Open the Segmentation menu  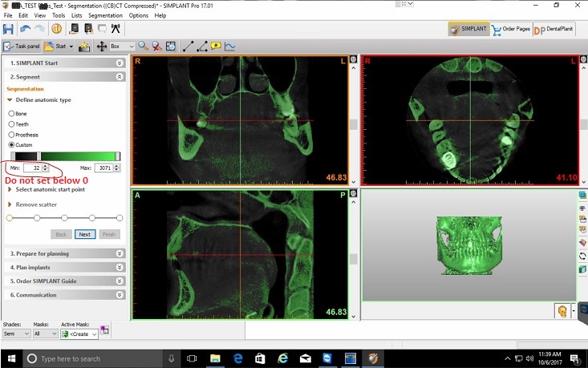tap(105, 15)
